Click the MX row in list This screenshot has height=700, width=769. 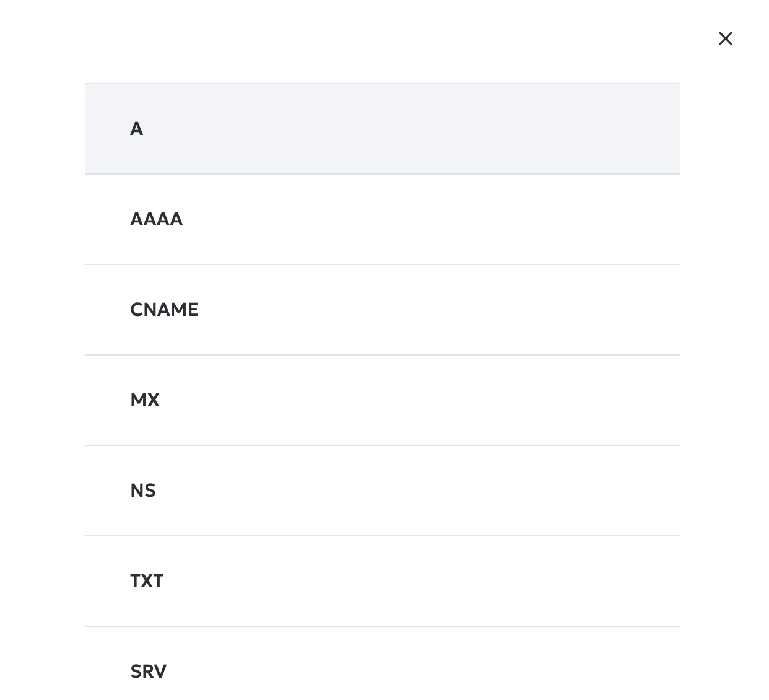383,400
